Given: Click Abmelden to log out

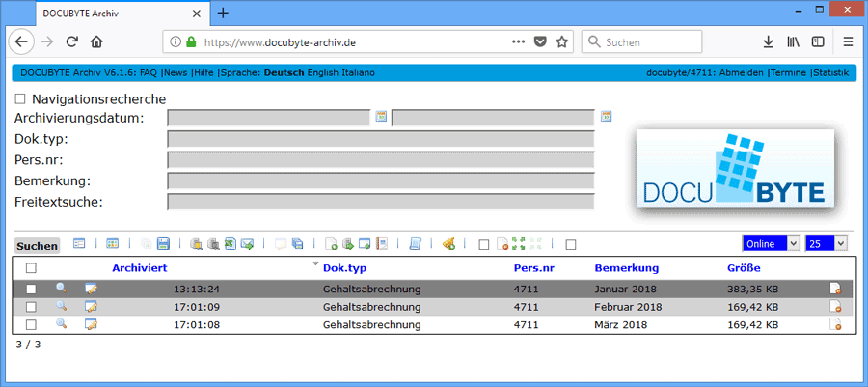Looking at the screenshot, I should (742, 73).
